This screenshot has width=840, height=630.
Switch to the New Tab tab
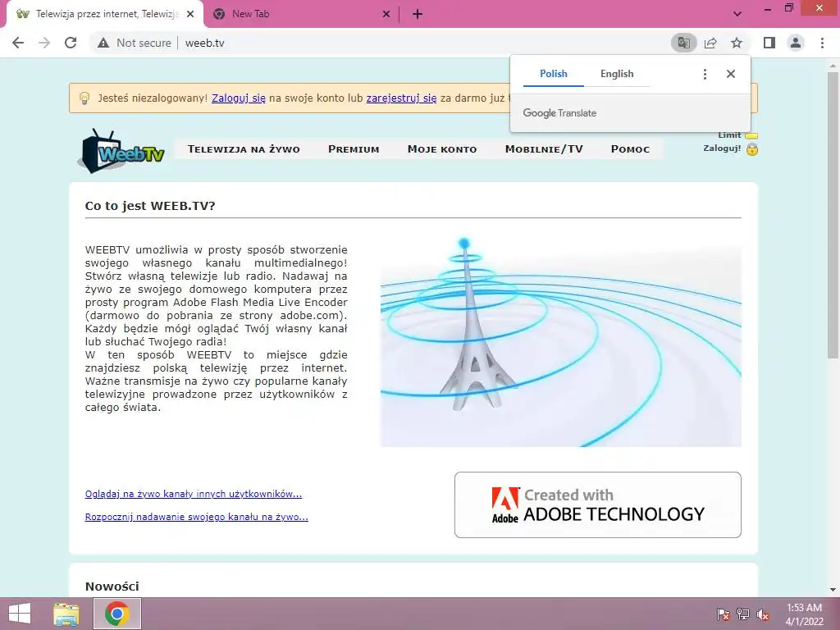pyautogui.click(x=300, y=15)
